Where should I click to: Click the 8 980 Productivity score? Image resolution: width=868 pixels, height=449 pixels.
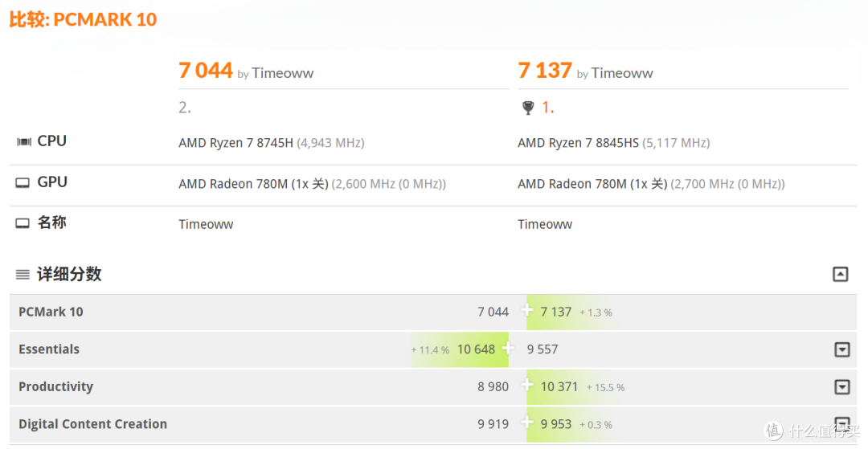tap(493, 387)
